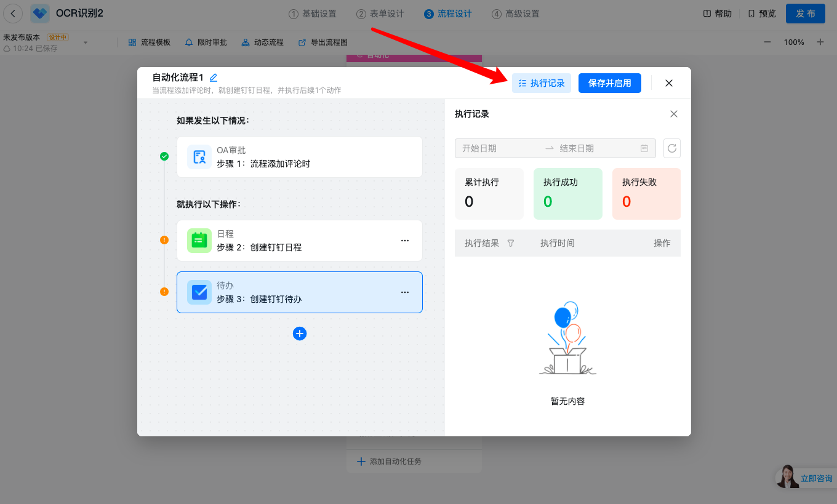Viewport: 837px width, 504px height.
Task: Switch to the 表单设计 tab
Action: click(380, 14)
